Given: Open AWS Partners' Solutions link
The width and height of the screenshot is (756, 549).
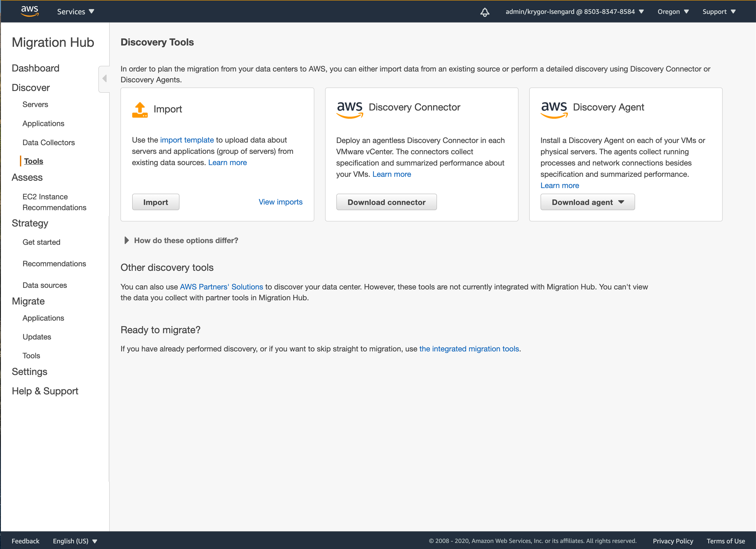Looking at the screenshot, I should [221, 287].
